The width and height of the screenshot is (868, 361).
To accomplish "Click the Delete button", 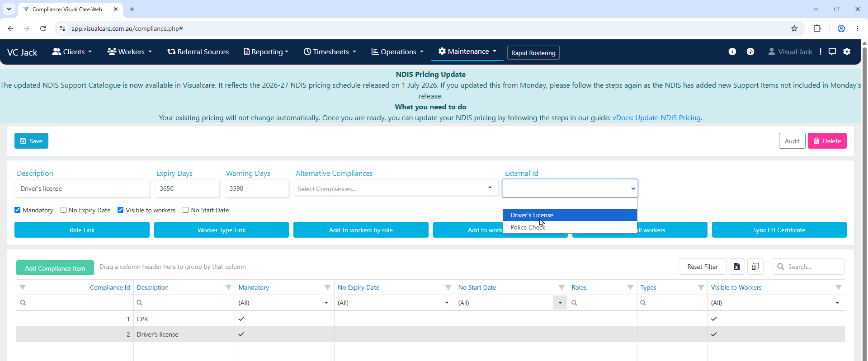I will coord(827,141).
